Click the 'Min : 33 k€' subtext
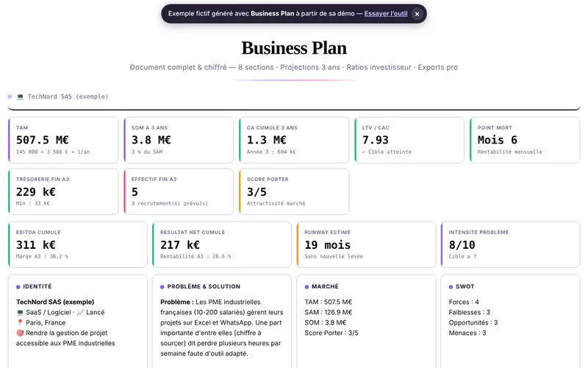This screenshot has height=368, width=588. 32,203
